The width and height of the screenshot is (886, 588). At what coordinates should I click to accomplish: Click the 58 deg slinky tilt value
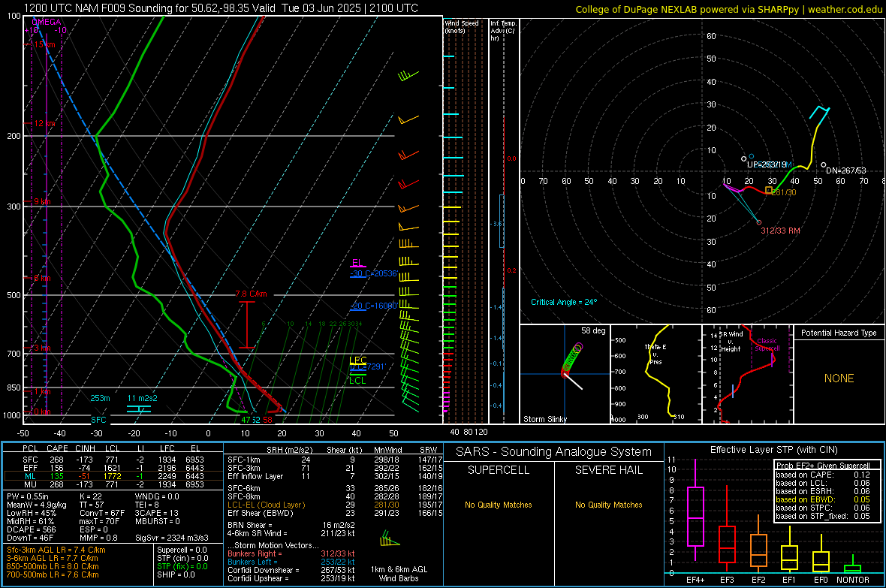click(593, 330)
